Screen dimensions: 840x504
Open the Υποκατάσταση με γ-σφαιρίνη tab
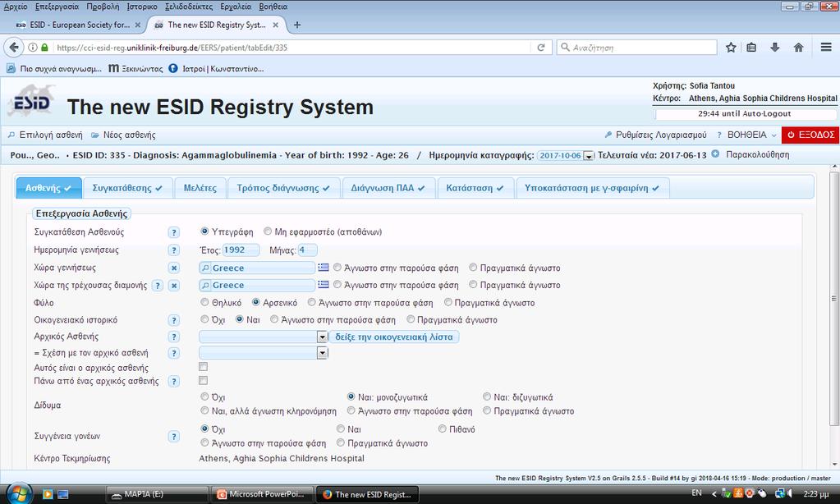(x=592, y=188)
